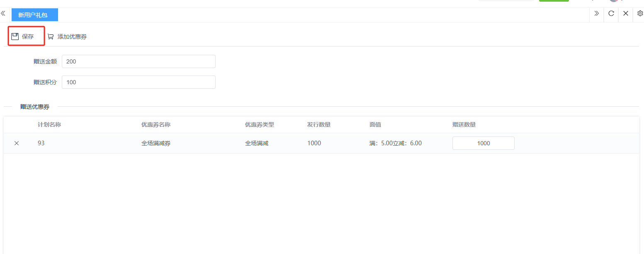Click the 满：5.00立减：6.00 face value cell
This screenshot has width=644, height=254.
tap(395, 143)
